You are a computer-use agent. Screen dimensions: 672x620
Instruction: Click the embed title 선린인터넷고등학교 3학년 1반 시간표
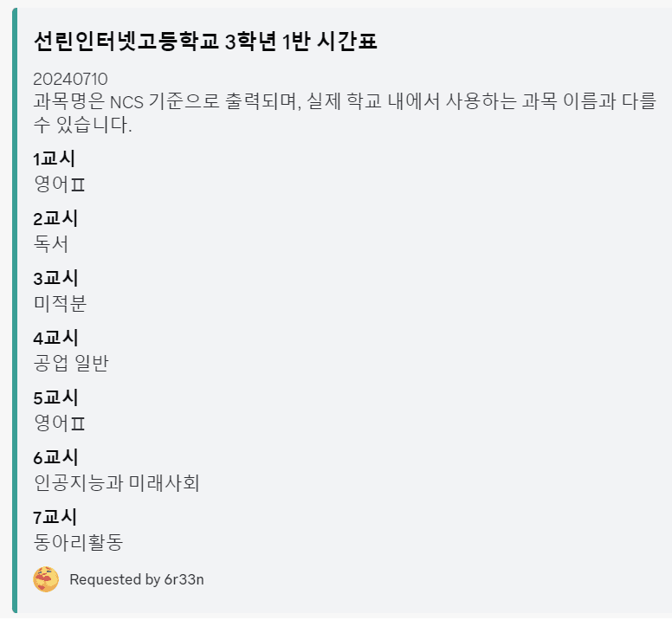pos(205,42)
